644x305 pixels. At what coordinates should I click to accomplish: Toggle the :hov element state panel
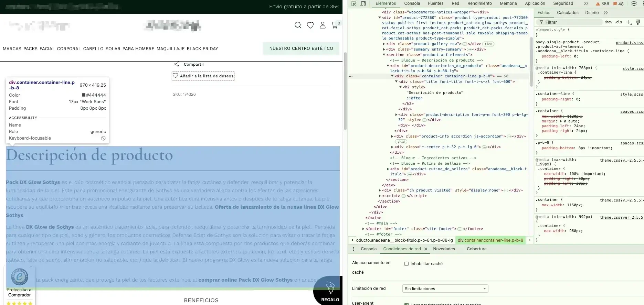pyautogui.click(x=609, y=22)
